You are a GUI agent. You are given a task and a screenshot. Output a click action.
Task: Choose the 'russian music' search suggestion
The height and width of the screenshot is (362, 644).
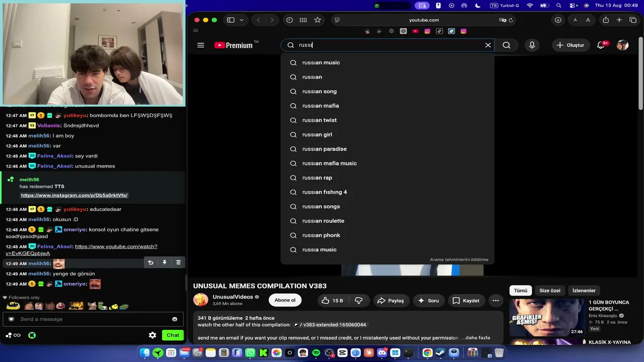click(387, 63)
